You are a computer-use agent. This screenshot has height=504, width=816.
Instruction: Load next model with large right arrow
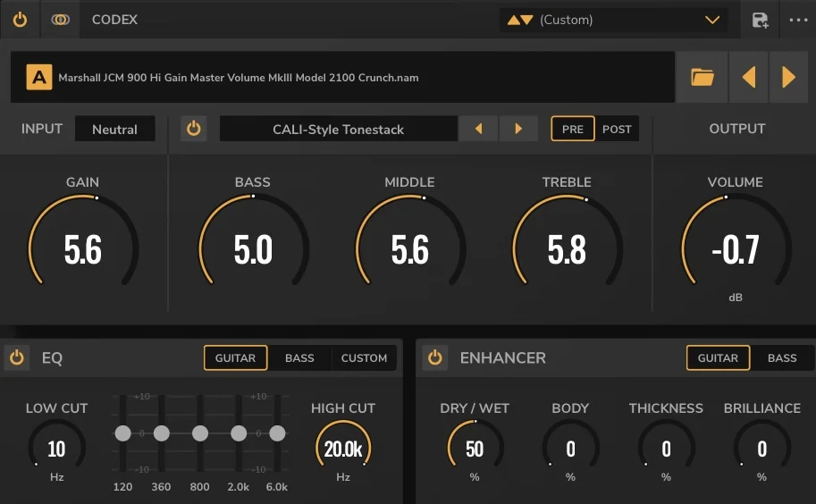(788, 77)
